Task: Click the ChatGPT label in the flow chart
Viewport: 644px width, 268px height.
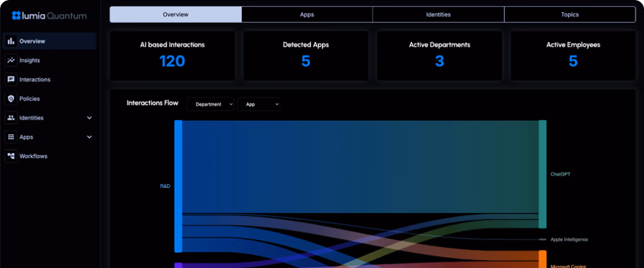Action: 561,174
